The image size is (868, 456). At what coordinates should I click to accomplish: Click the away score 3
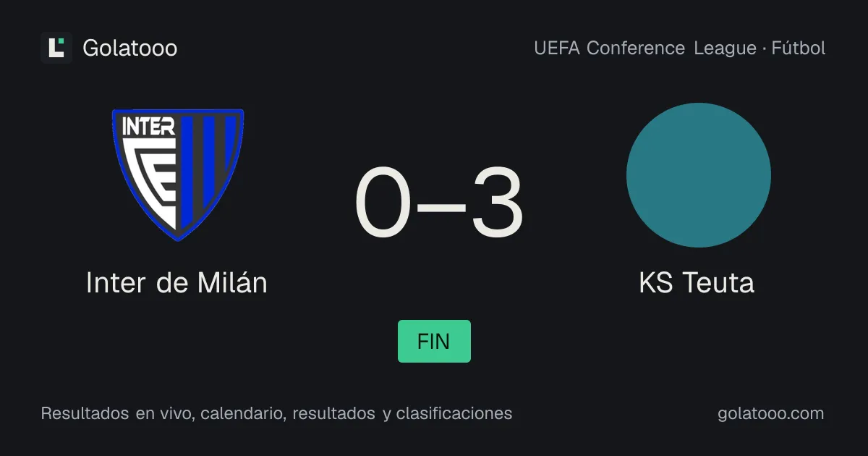tap(495, 203)
